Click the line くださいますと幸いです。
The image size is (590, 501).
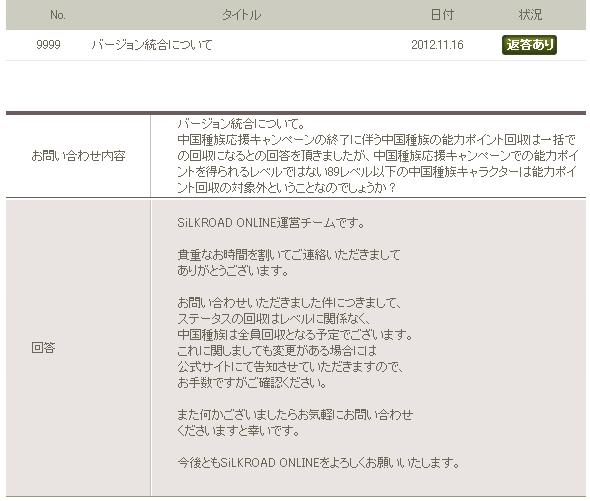tap(239, 430)
